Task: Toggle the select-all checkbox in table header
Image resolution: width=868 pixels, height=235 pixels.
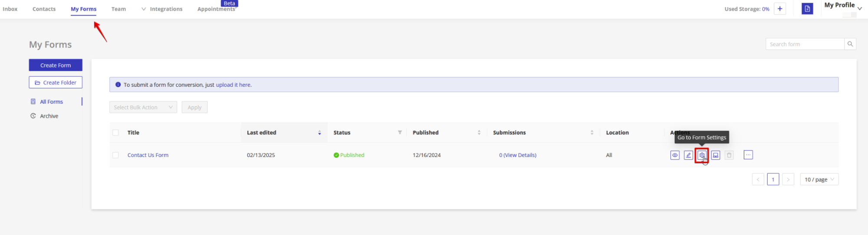Action: coord(116,133)
